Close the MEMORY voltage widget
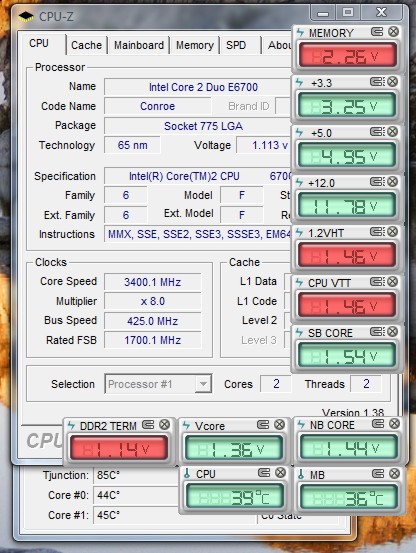 pyautogui.click(x=393, y=32)
